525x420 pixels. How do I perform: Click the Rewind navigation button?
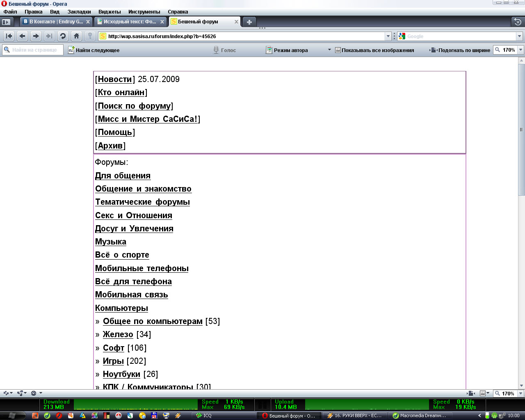[9, 36]
